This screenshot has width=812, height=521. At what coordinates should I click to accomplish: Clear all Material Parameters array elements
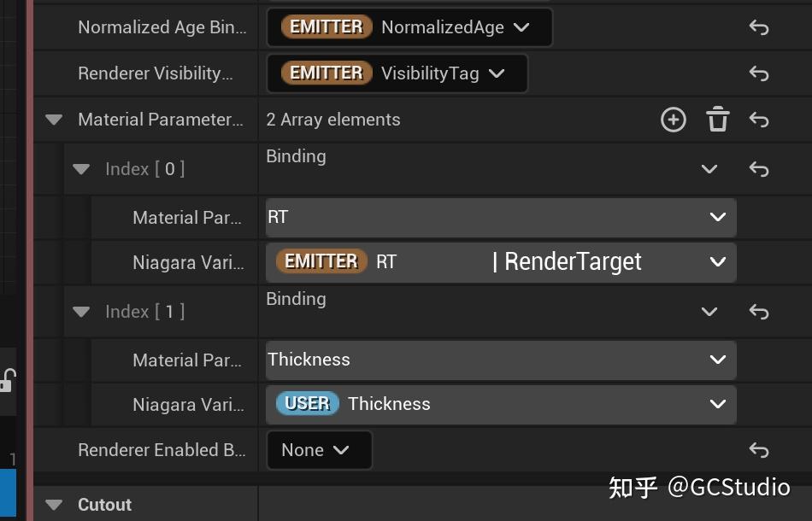click(x=717, y=120)
